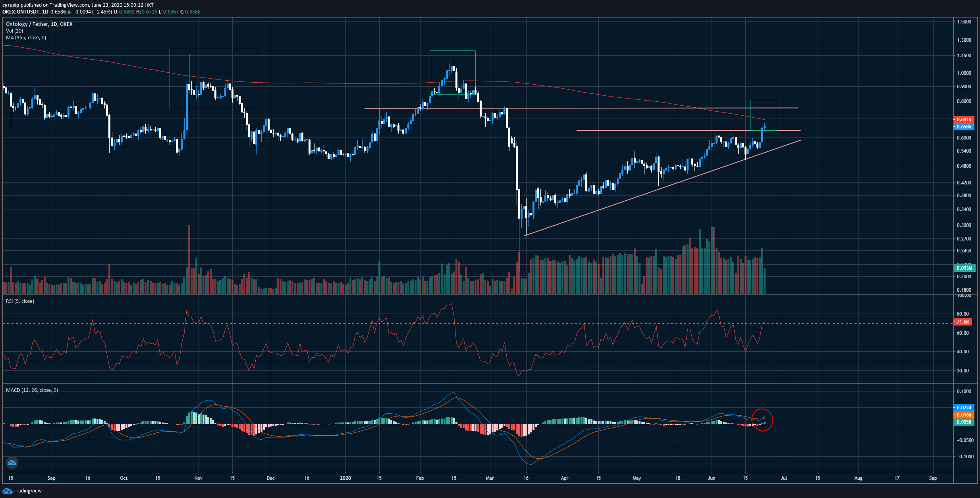Click the 0.9000 price scale label

click(964, 87)
